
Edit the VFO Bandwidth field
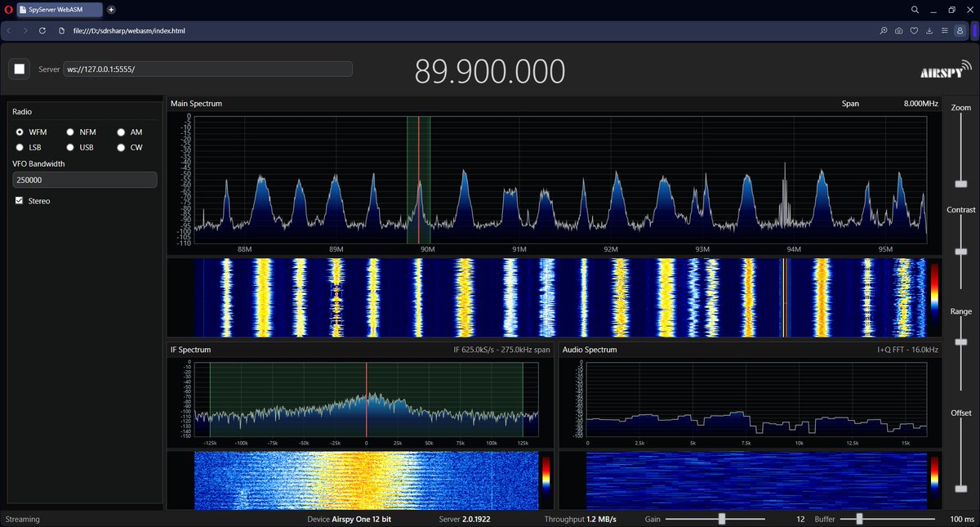pos(85,180)
